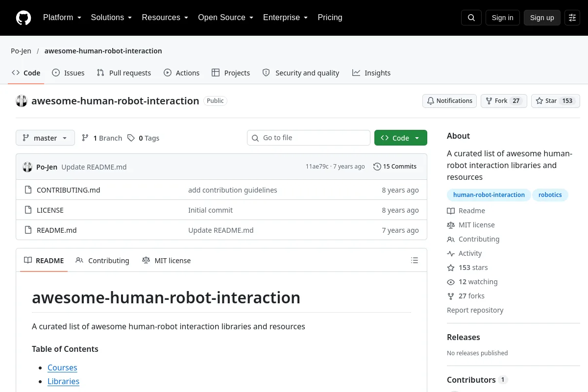588x392 pixels.
Task: Open the CONTRIBUTING.md file
Action: point(68,190)
